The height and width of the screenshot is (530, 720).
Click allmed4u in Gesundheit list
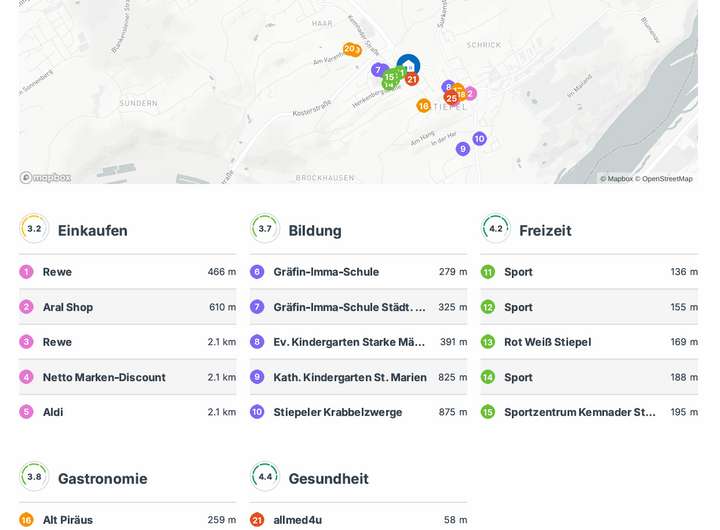(x=298, y=520)
